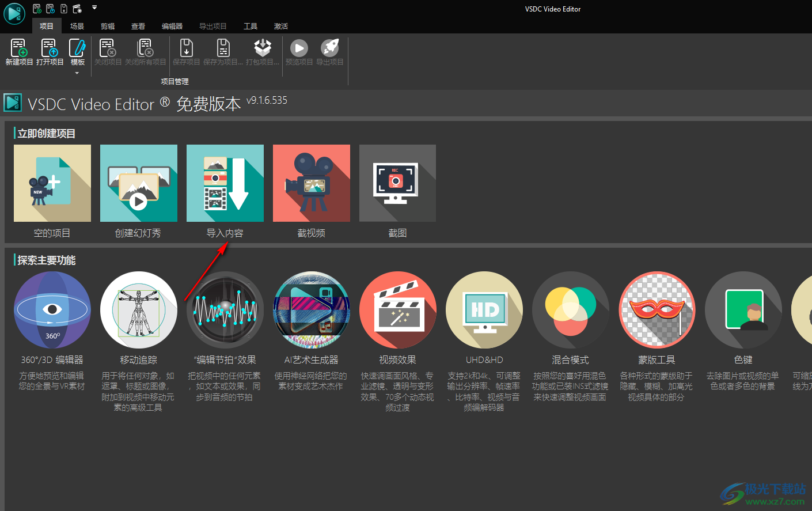The width and height of the screenshot is (812, 511).
Task: Click the VSDC logo beside the title heading
Action: [13, 103]
